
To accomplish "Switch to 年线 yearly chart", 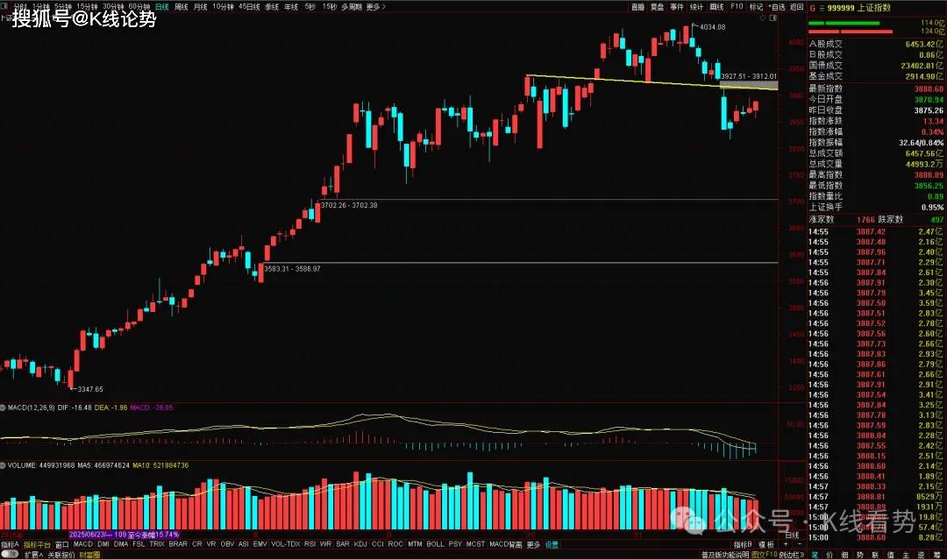I will pyautogui.click(x=291, y=7).
